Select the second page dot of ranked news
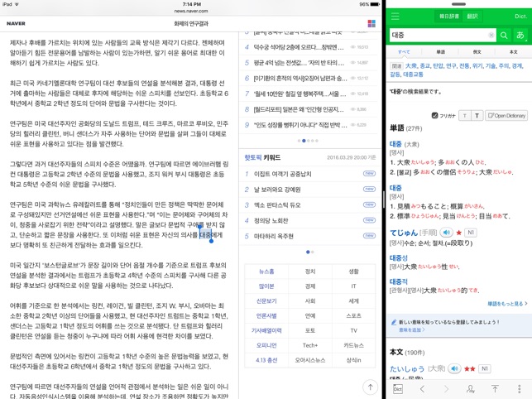This screenshot has width=532, height=399. click(x=304, y=141)
